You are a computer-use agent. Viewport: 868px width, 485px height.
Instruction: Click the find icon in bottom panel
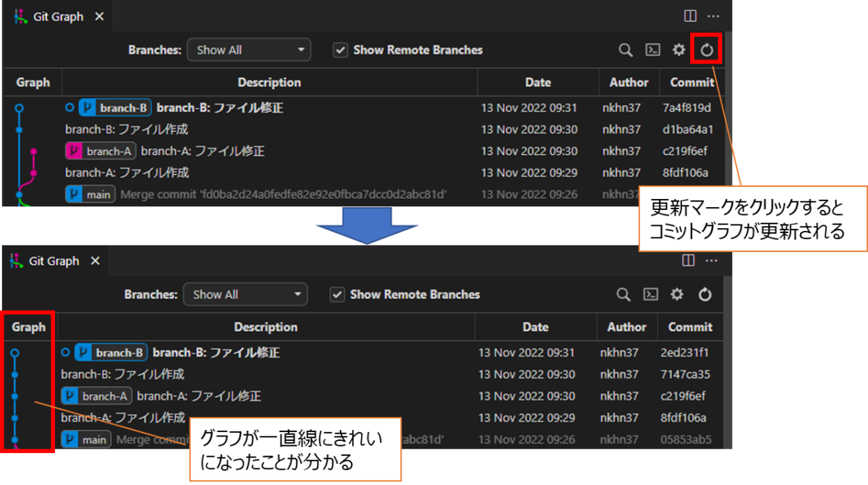(x=624, y=295)
